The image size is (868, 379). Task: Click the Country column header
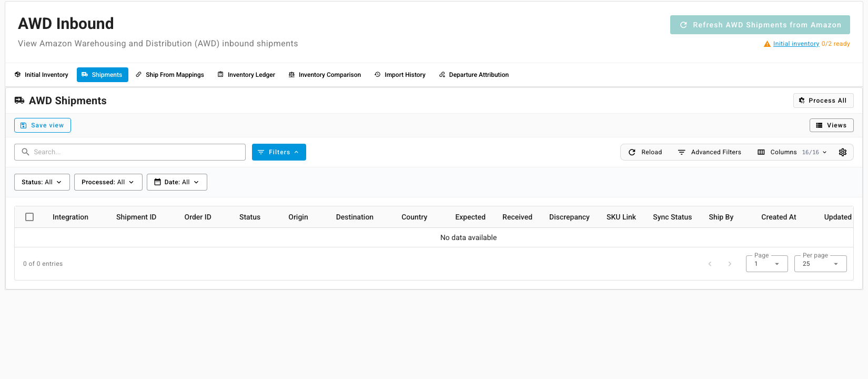coord(415,217)
